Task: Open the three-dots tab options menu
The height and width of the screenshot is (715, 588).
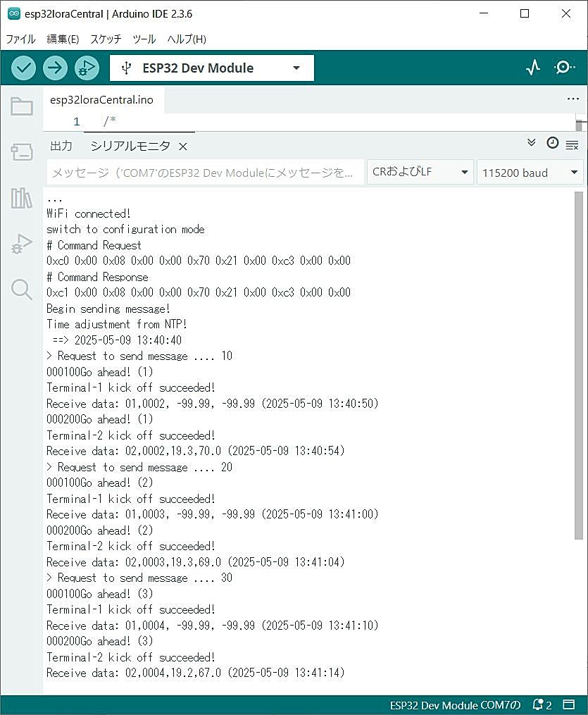Action: pos(573,99)
